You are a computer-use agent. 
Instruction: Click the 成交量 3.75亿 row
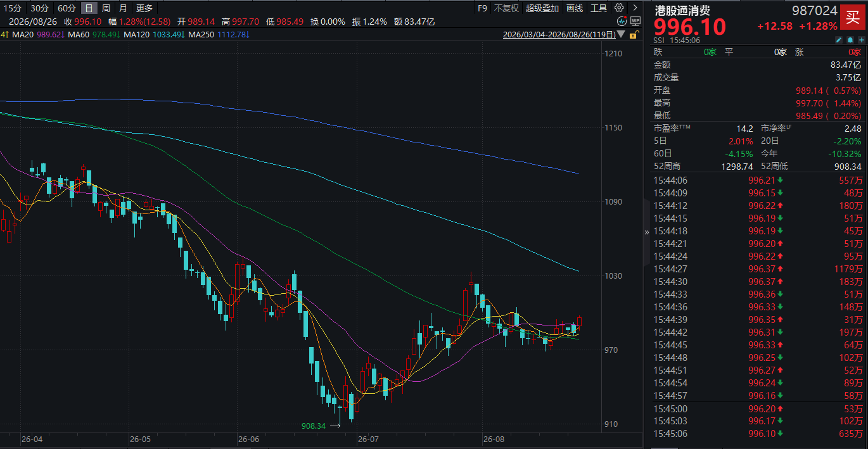click(758, 77)
